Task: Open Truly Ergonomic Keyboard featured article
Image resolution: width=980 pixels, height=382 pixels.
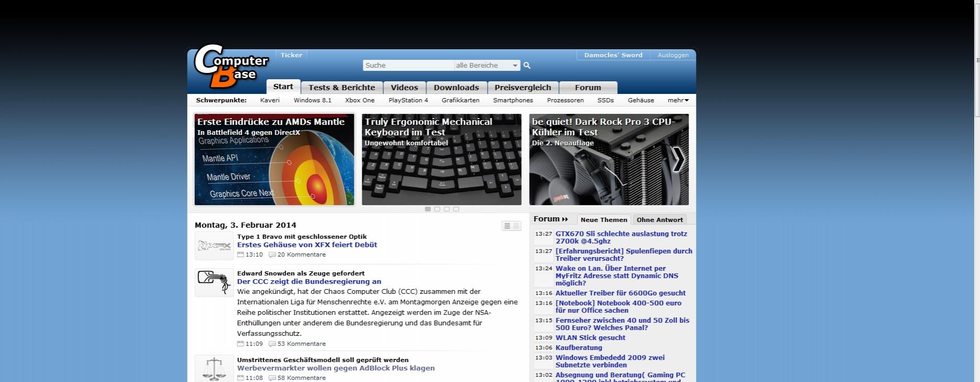Action: [441, 160]
